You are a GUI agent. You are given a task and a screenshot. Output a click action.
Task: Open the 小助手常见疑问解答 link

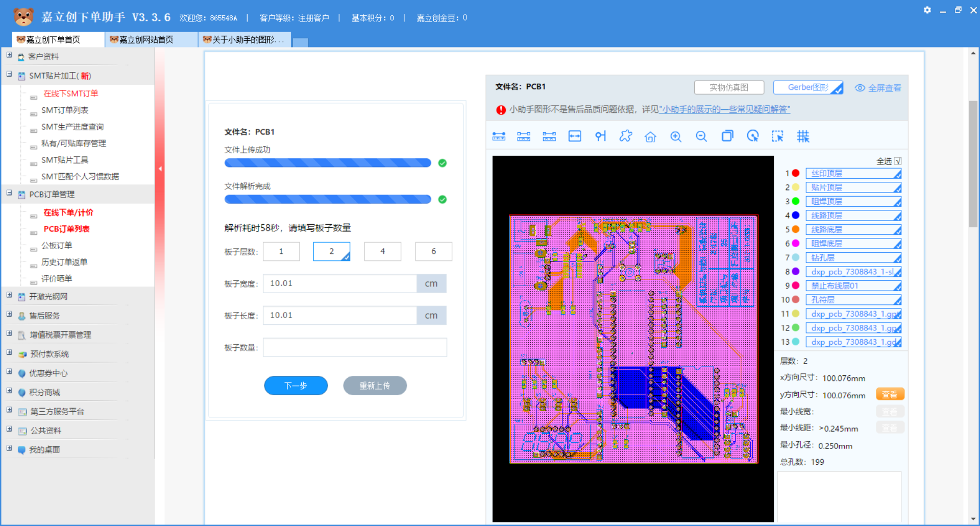pos(725,110)
